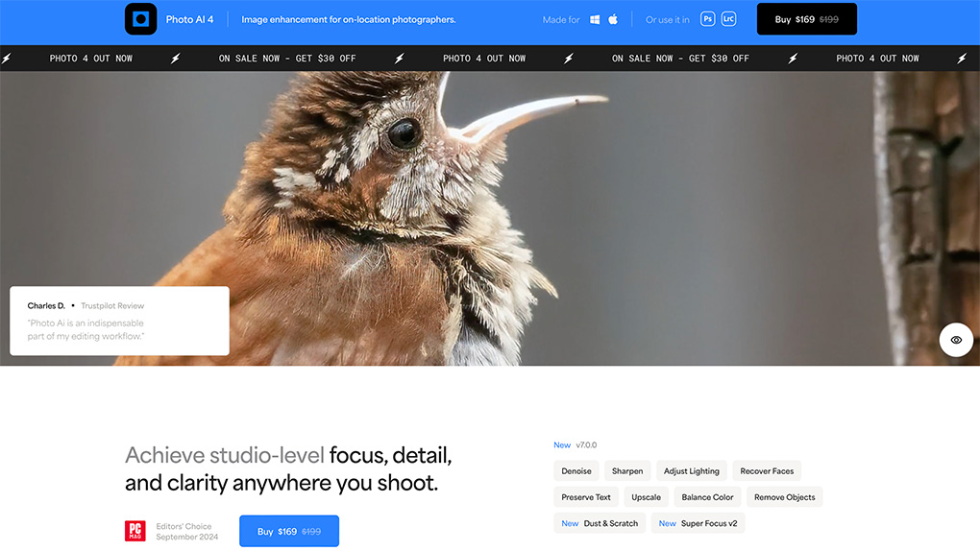Open the New Super Focus v2 feature tag
Image resolution: width=980 pixels, height=551 pixels.
point(698,523)
